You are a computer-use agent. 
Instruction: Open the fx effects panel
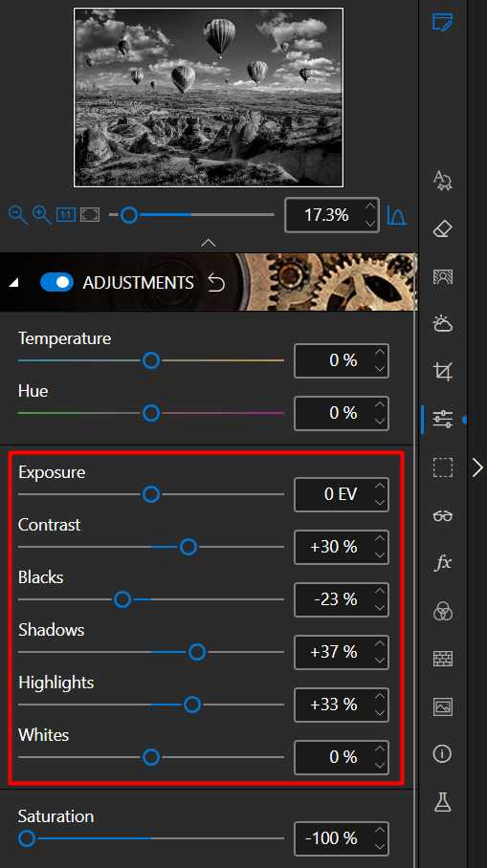pyautogui.click(x=443, y=563)
